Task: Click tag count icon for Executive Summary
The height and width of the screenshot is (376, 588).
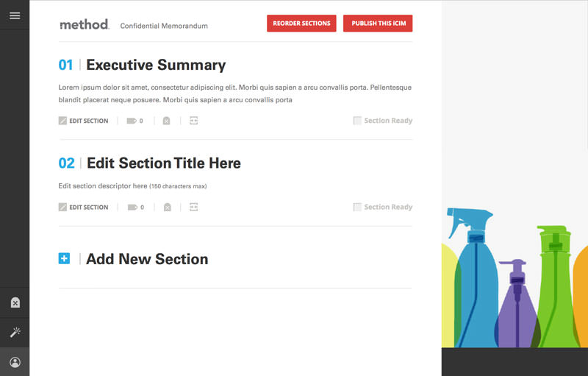Action: click(x=132, y=121)
